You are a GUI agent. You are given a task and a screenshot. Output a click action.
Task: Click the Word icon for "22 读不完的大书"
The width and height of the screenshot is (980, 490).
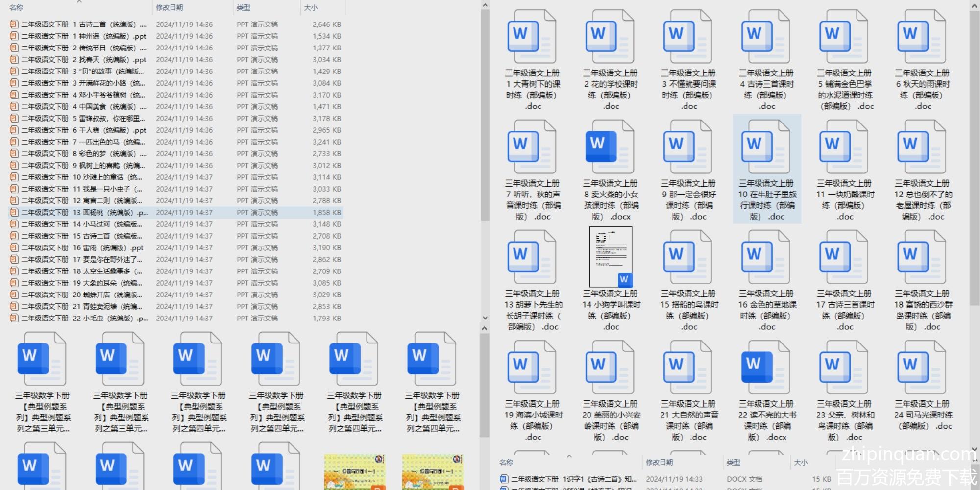coord(765,367)
